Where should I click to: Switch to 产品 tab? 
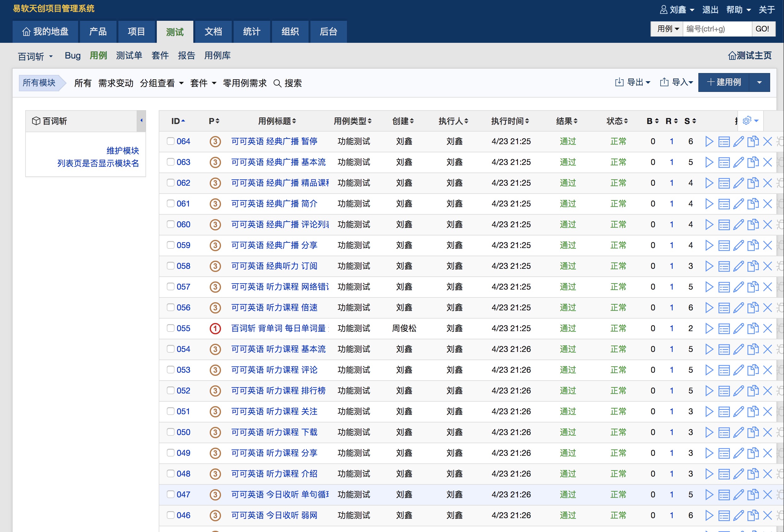point(98,32)
